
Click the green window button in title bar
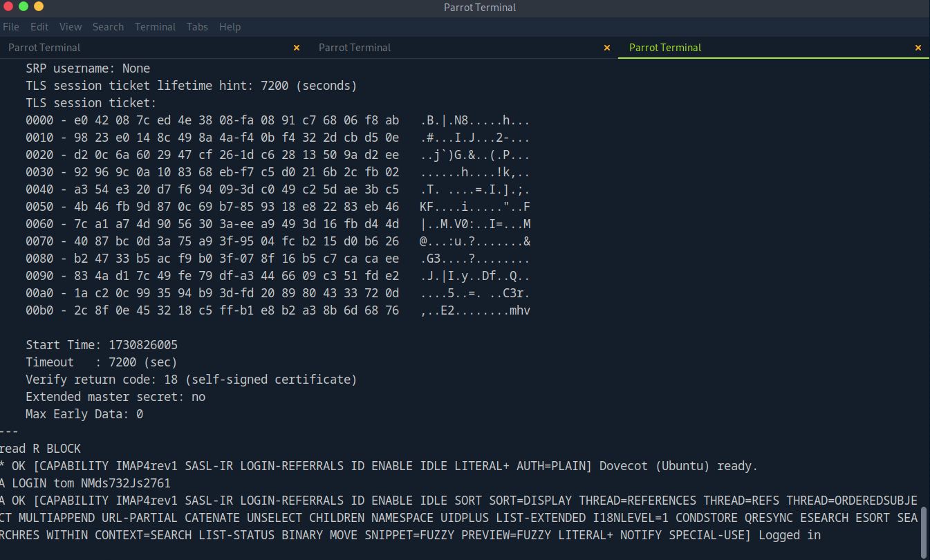point(24,7)
